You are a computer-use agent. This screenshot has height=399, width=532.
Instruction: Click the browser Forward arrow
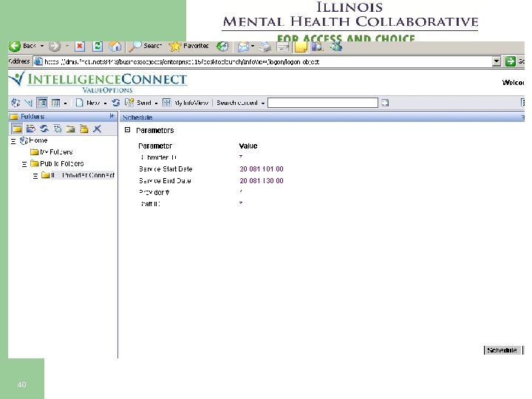click(x=55, y=46)
